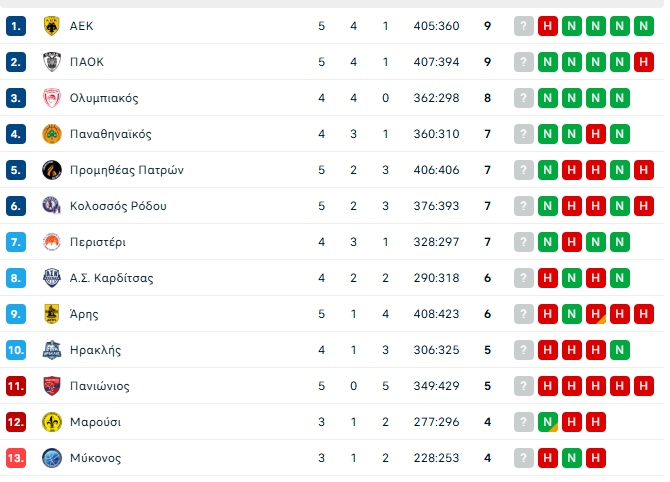Click the ΠΑΟΚ club crest icon
The height and width of the screenshot is (482, 670).
click(52, 62)
